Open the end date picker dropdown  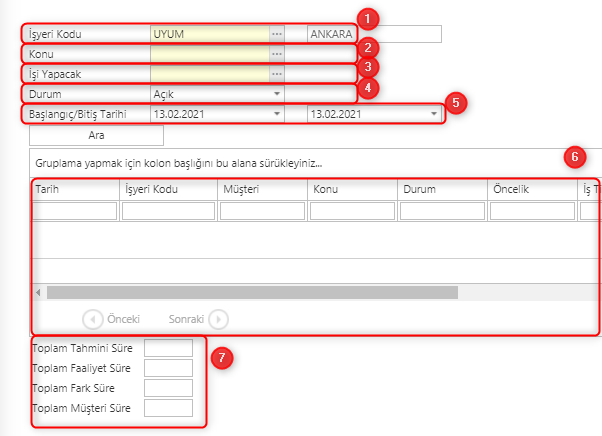pyautogui.click(x=434, y=114)
